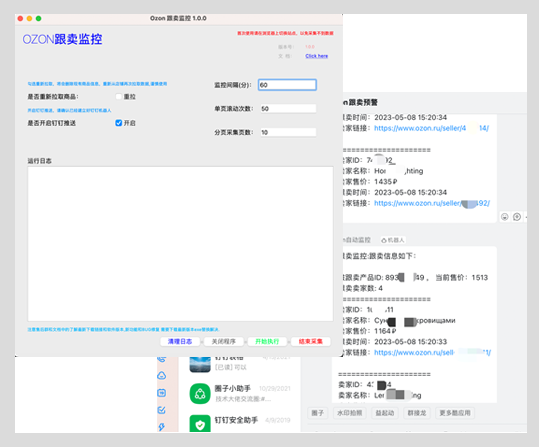Image resolution: width=539 pixels, height=447 pixels.
Task: Click the 当前售价: 1513 text
Action: [462, 277]
